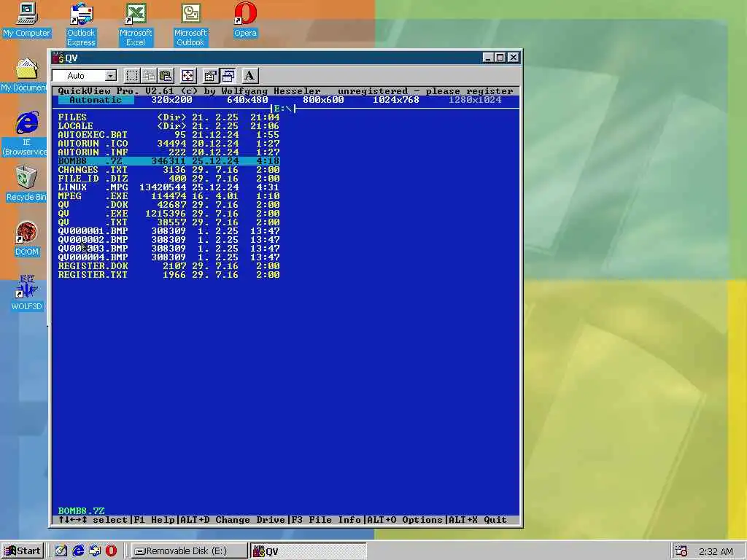
Task: Click Show Desktop quick launch icon
Action: tap(61, 551)
